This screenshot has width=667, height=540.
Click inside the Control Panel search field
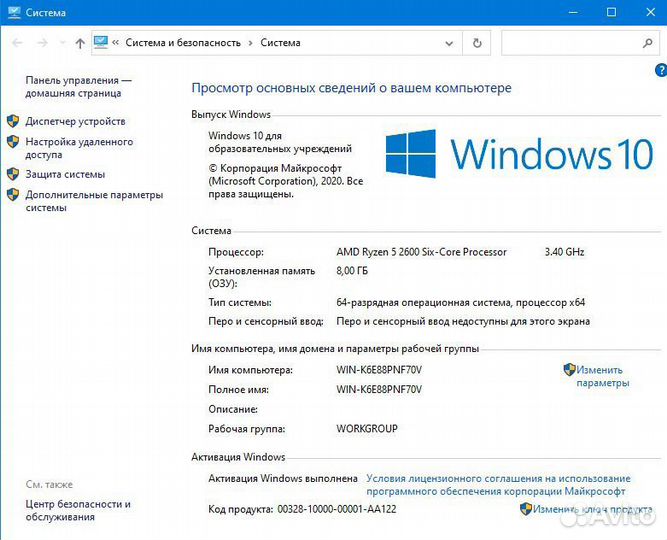tap(568, 43)
